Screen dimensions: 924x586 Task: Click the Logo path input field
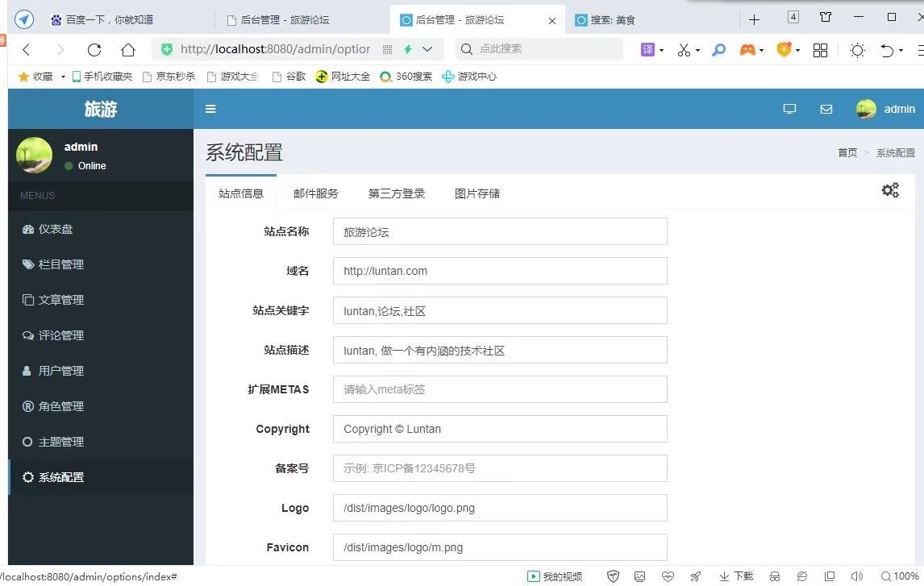[x=500, y=508]
